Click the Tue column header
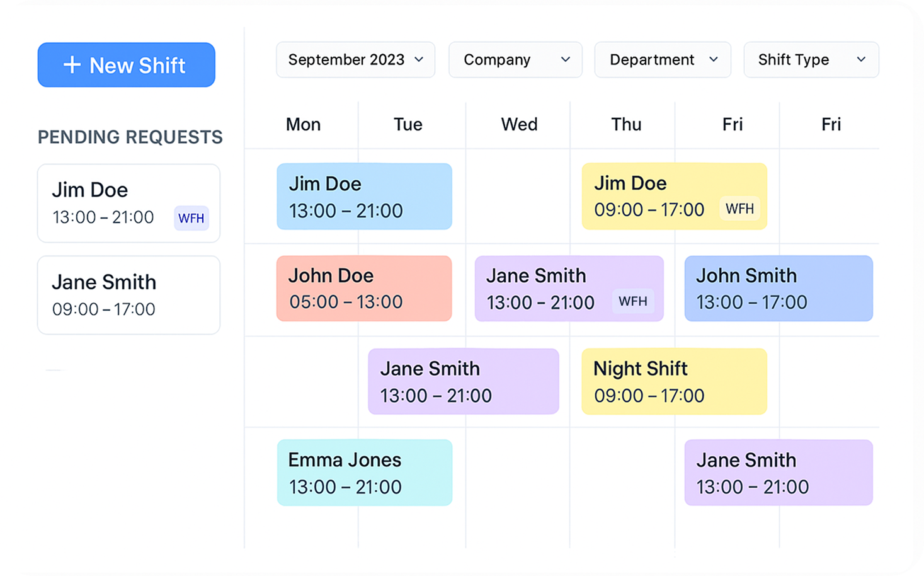924x576 pixels. (408, 125)
